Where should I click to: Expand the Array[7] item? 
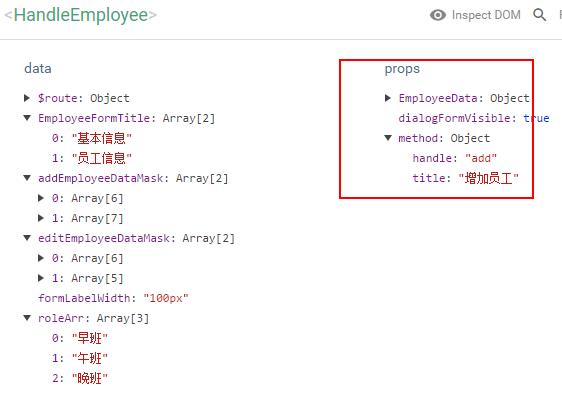pos(41,218)
